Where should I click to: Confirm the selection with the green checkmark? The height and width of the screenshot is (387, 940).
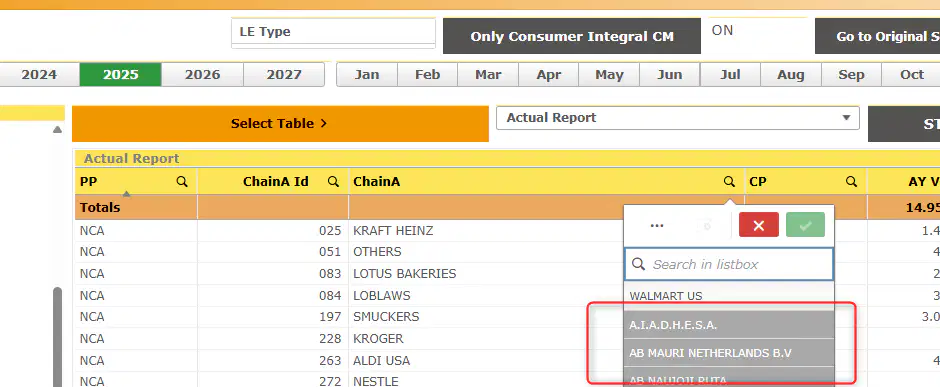[805, 225]
